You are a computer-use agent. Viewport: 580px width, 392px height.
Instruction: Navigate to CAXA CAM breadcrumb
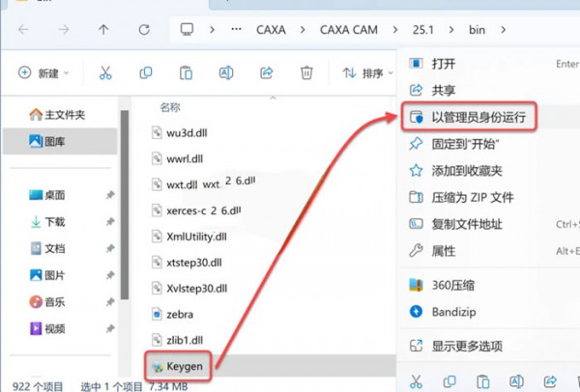coord(348,30)
